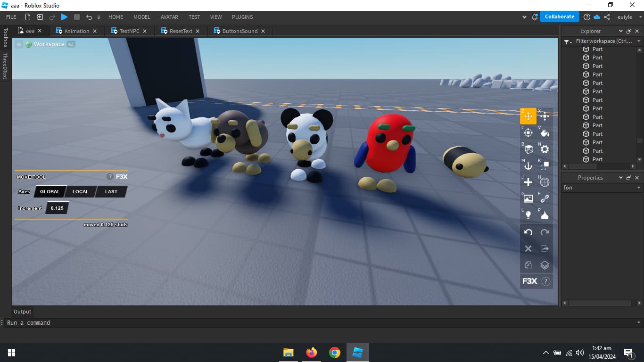Open the Toolbox side panel tab

[x=6, y=38]
